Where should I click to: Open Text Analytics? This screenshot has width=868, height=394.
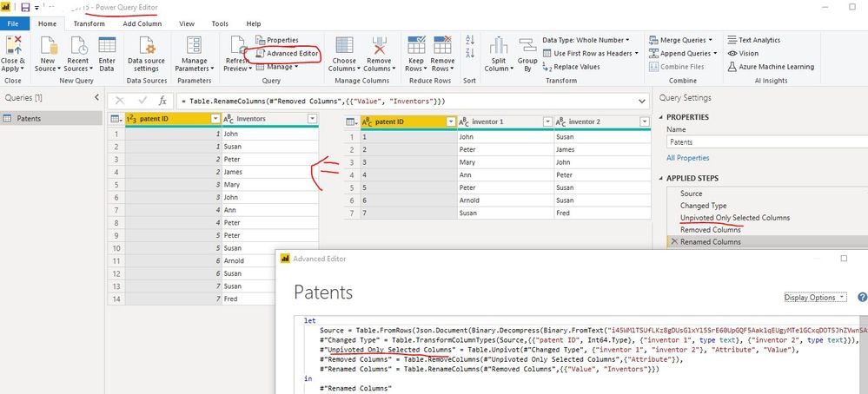[753, 40]
